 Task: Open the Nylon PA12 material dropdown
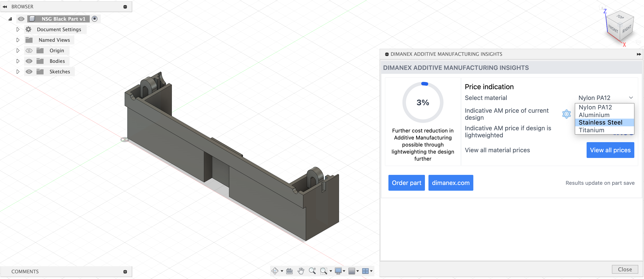[x=605, y=98]
